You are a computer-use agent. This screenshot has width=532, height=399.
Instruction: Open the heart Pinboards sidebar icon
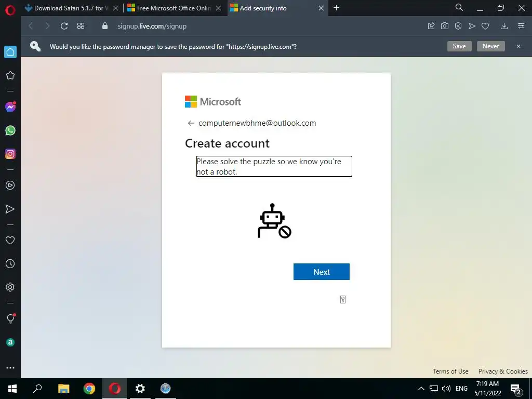click(x=10, y=240)
